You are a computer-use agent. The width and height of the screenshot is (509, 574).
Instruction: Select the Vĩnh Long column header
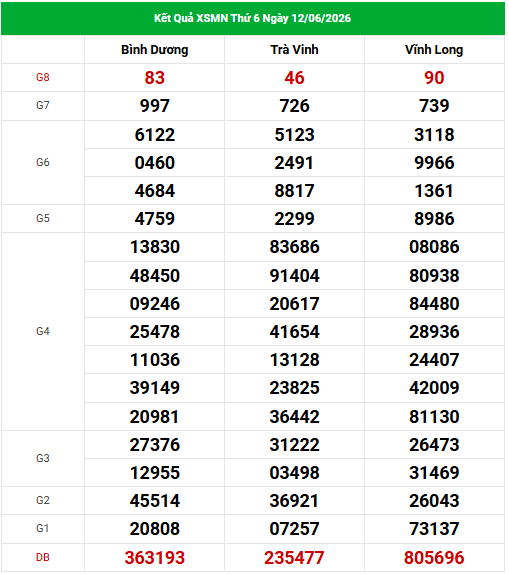click(x=434, y=50)
